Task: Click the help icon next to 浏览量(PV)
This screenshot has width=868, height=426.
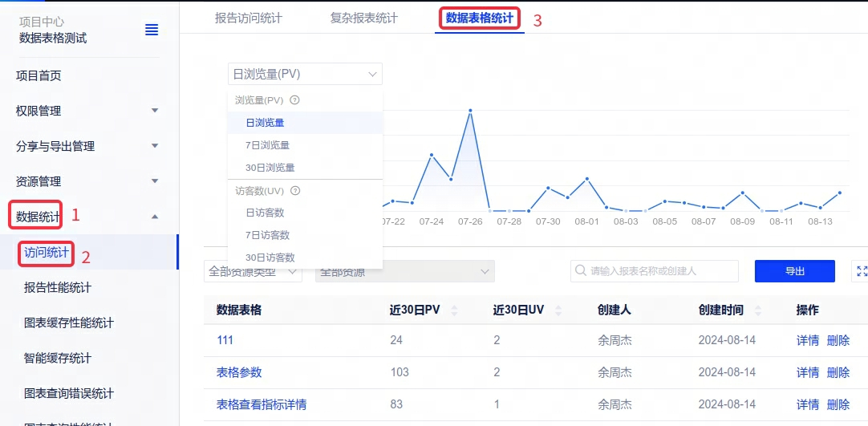Action: click(x=294, y=100)
